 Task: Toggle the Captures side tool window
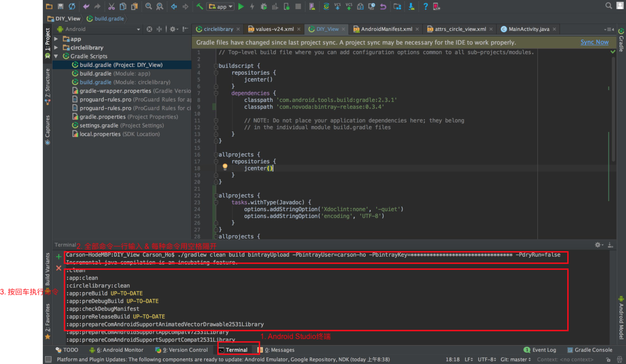pyautogui.click(x=47, y=130)
